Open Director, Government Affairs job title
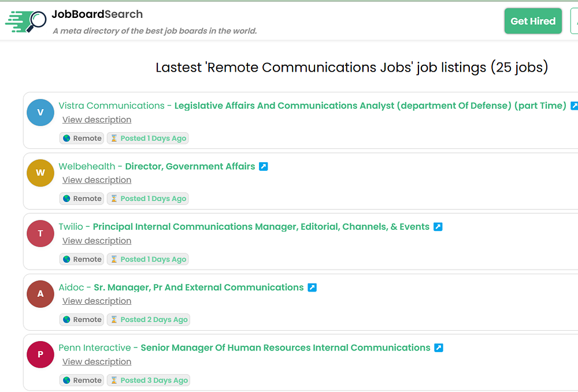This screenshot has height=392, width=578. [190, 166]
